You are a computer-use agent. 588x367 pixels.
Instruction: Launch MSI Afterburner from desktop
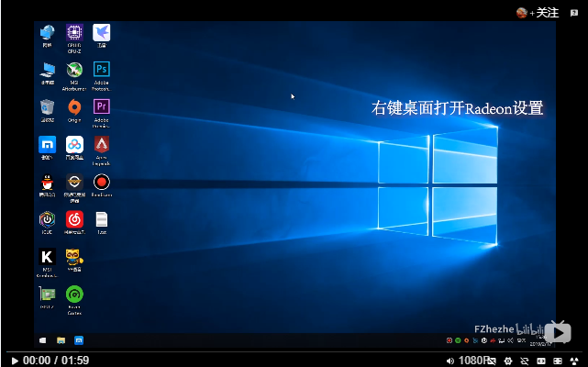click(74, 76)
